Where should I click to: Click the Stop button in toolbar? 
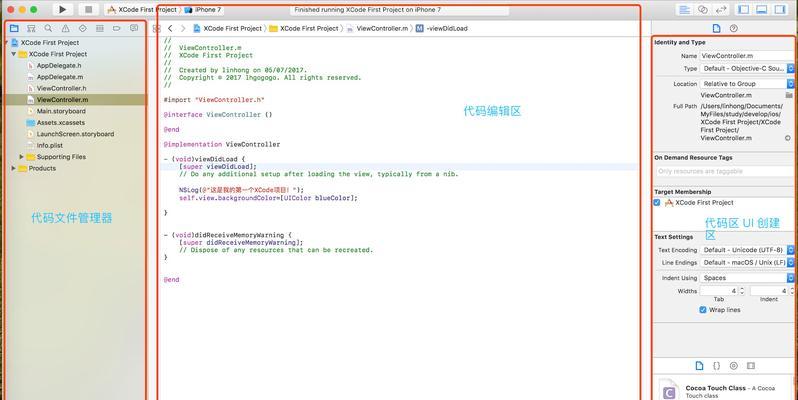coord(89,9)
